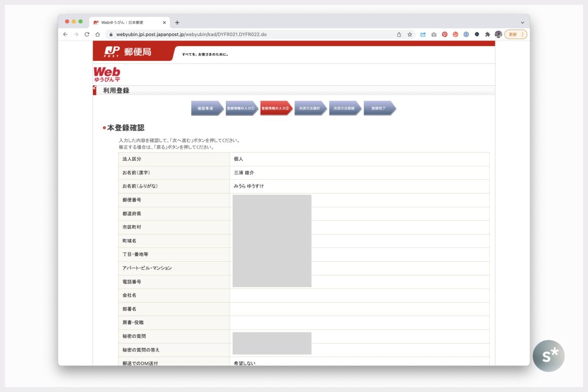Open a new browser tab
This screenshot has width=588, height=392.
[x=177, y=22]
